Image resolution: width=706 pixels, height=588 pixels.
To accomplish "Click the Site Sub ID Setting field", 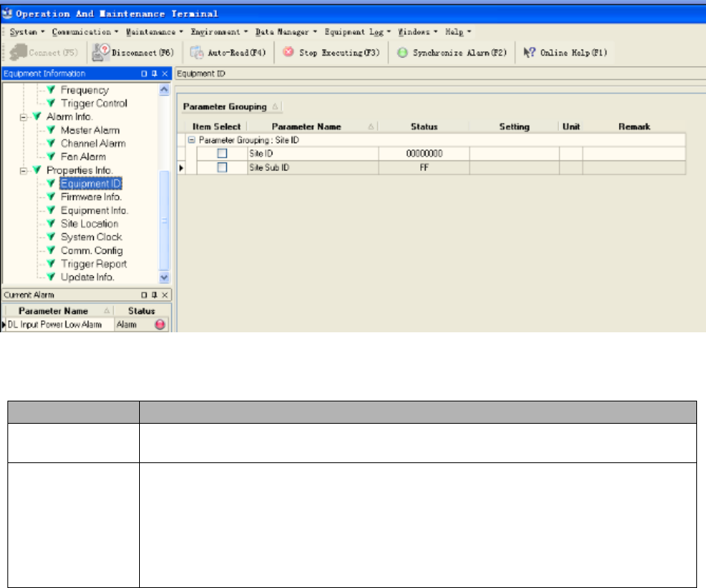I will tap(514, 167).
